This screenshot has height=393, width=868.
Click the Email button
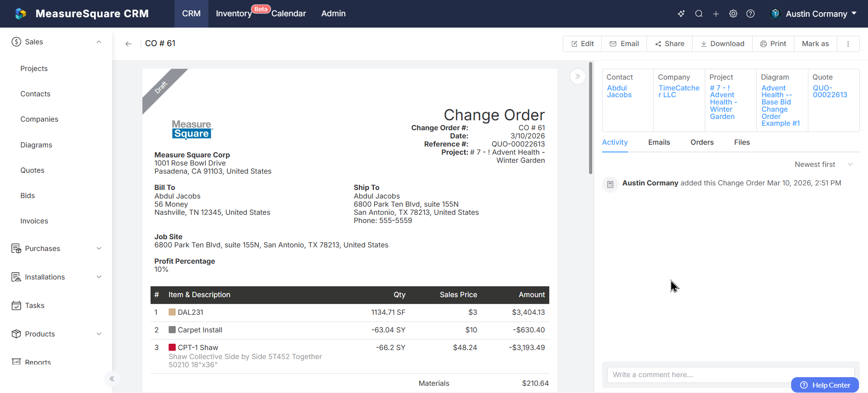pyautogui.click(x=624, y=44)
